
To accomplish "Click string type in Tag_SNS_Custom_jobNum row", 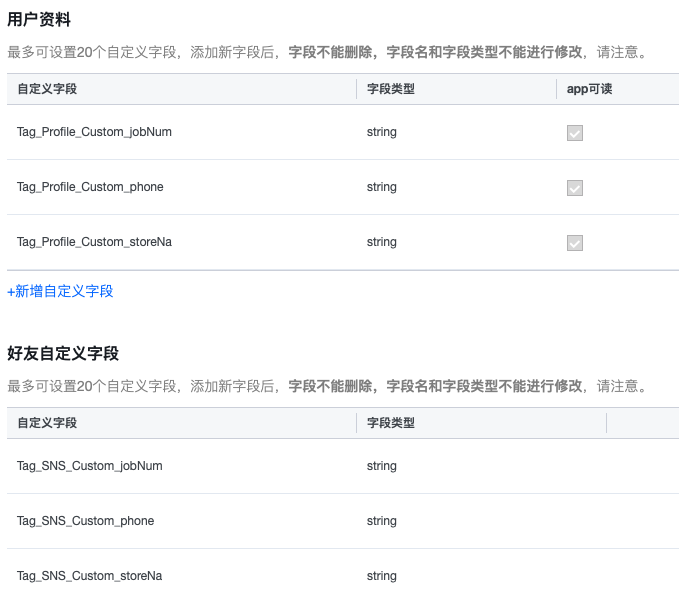I will (x=382, y=466).
